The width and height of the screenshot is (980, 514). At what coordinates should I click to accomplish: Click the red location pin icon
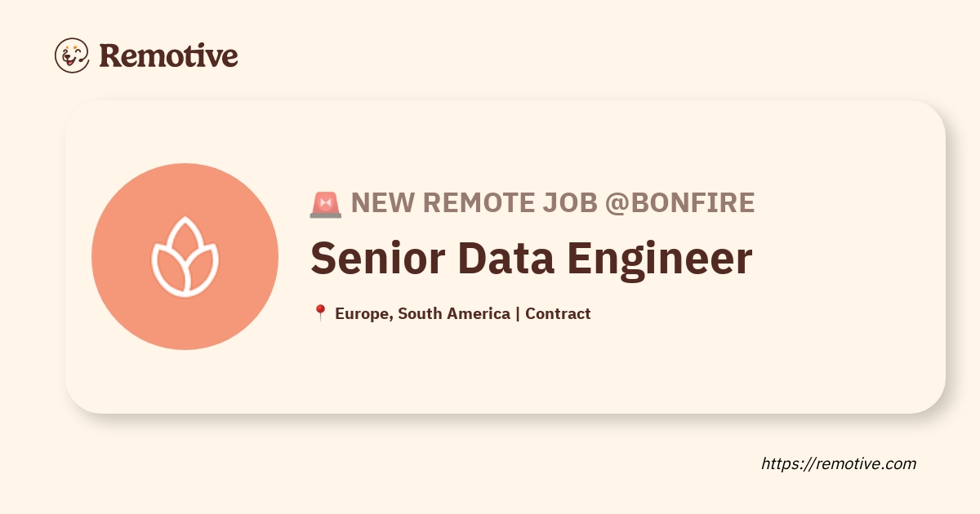320,313
